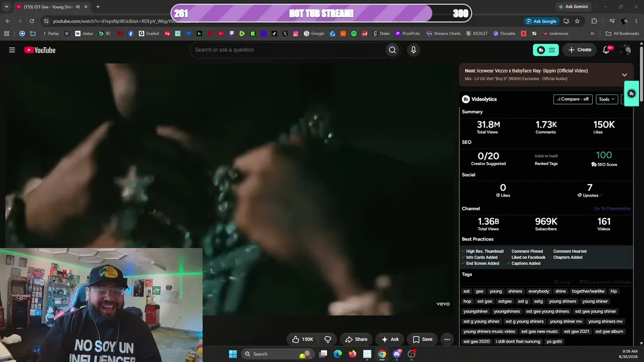
Task: Follow the Go To Channelytics link
Action: pyautogui.click(x=612, y=209)
